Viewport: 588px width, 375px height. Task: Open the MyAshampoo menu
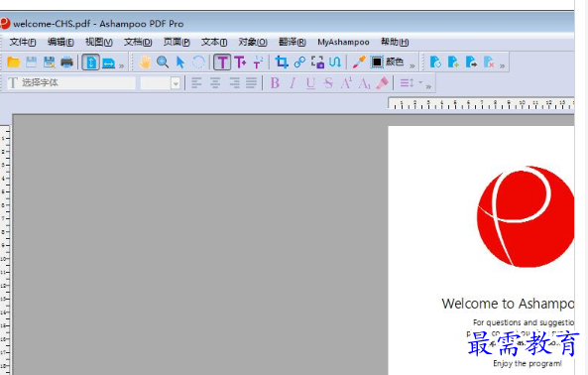pos(343,42)
